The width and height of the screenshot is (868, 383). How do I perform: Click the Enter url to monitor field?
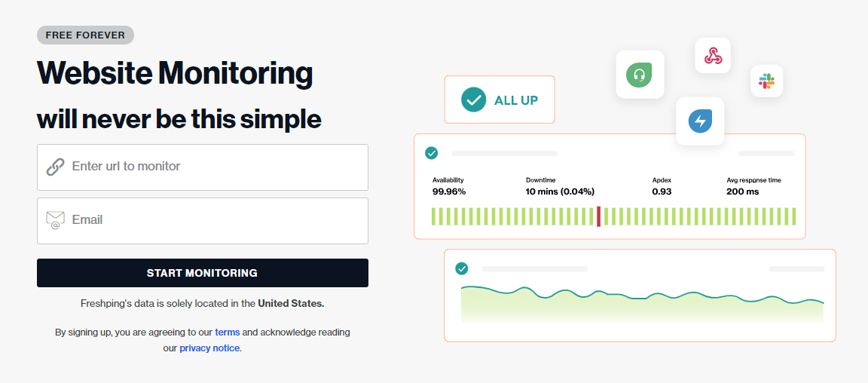click(x=215, y=167)
